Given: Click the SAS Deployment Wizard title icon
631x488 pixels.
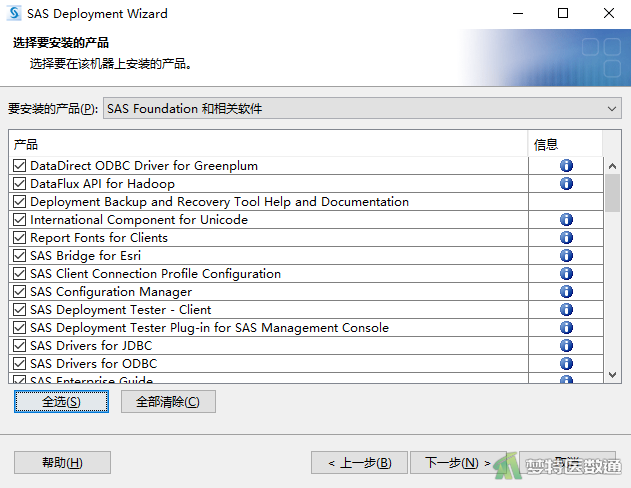Looking at the screenshot, I should pyautogui.click(x=14, y=13).
